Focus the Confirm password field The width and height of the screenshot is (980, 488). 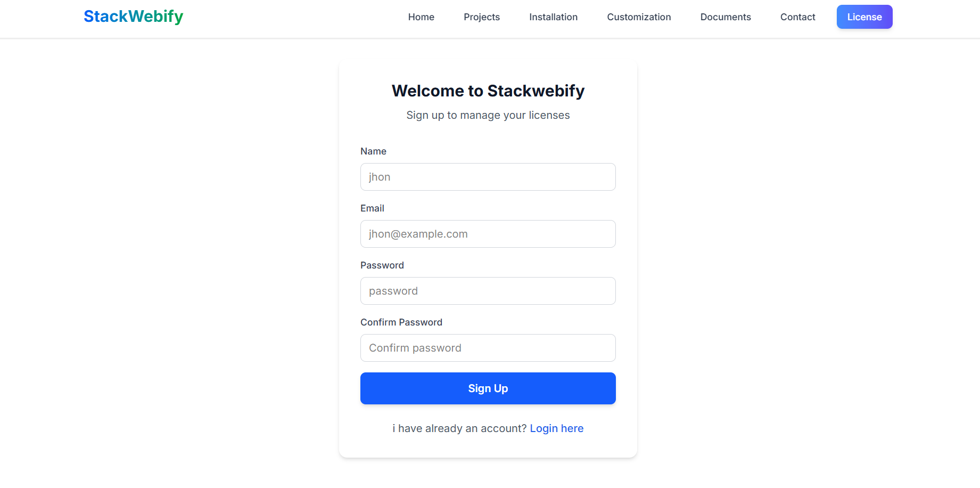[x=488, y=348]
